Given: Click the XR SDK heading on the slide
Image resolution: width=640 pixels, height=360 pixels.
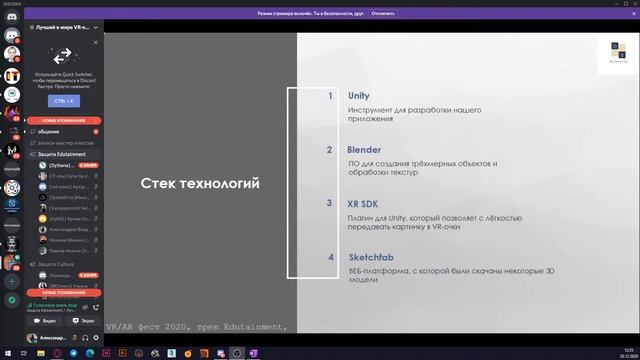Looking at the screenshot, I should point(362,204).
